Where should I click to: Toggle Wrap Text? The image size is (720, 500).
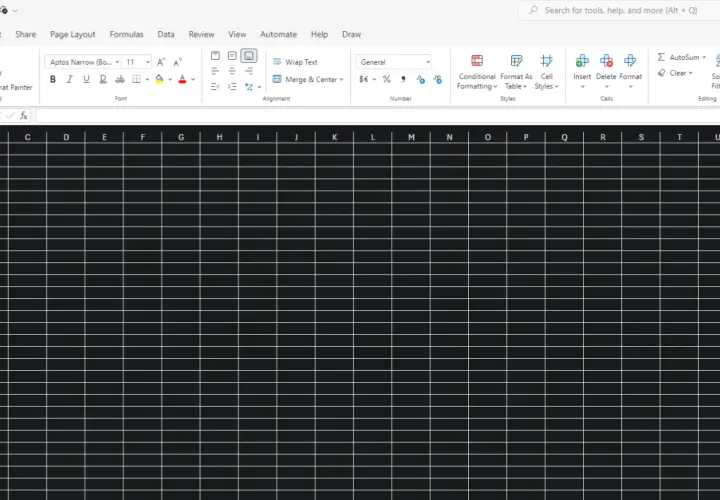295,62
